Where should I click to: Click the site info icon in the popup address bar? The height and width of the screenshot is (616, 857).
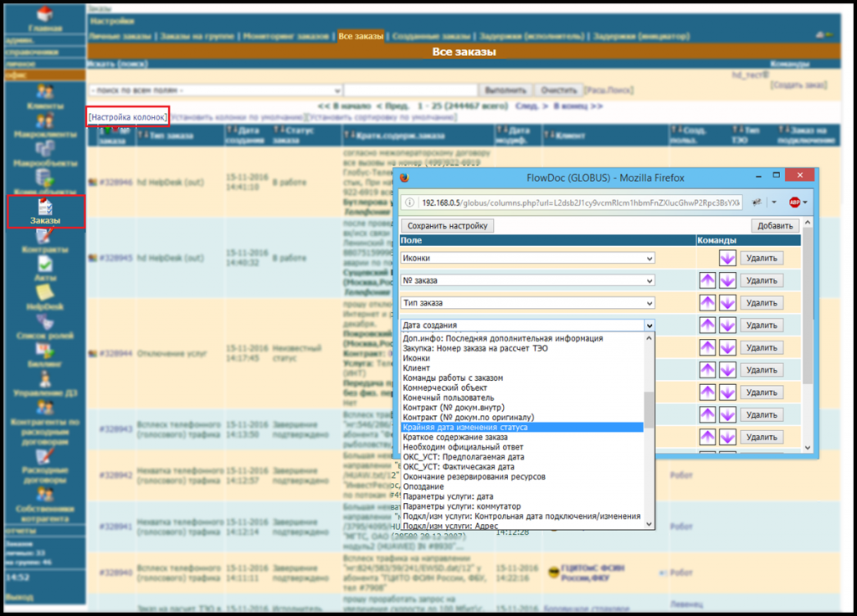pos(408,203)
